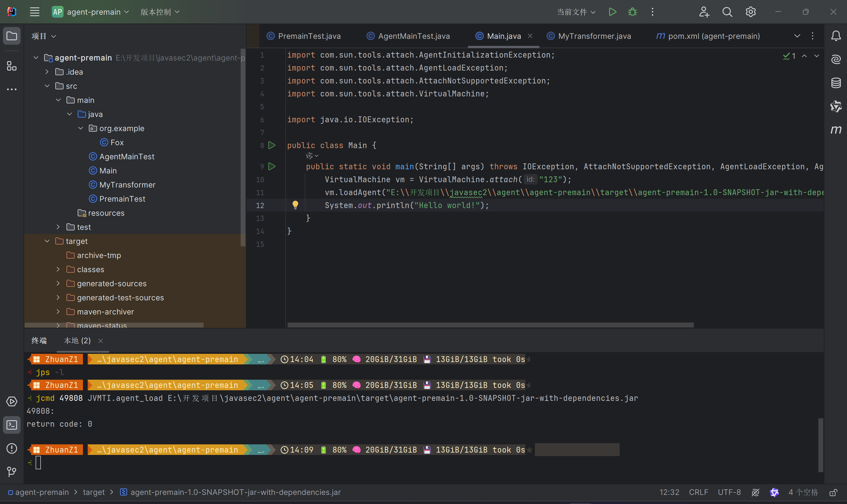
Task: Toggle the Terminal tool window
Action: tap(11, 425)
